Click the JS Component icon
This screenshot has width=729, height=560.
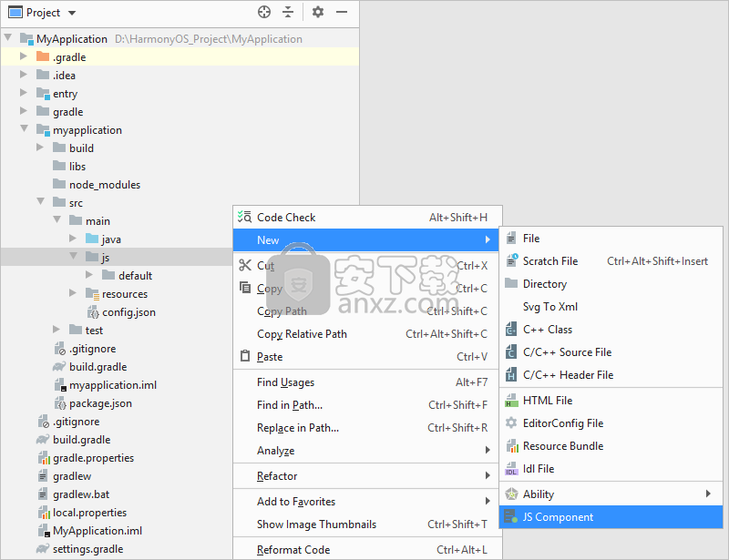pos(511,517)
